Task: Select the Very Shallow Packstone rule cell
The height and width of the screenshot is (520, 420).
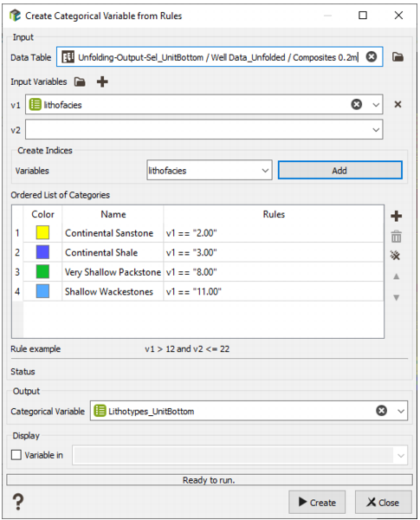Action: [274, 272]
